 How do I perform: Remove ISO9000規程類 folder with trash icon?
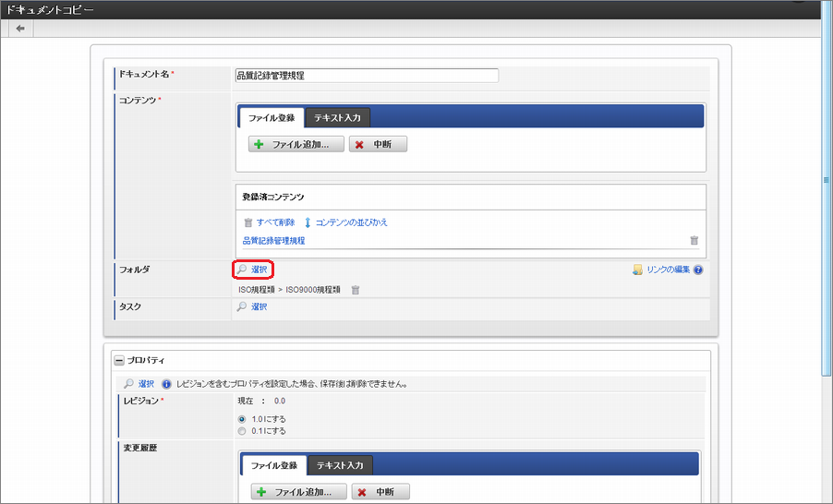356,290
